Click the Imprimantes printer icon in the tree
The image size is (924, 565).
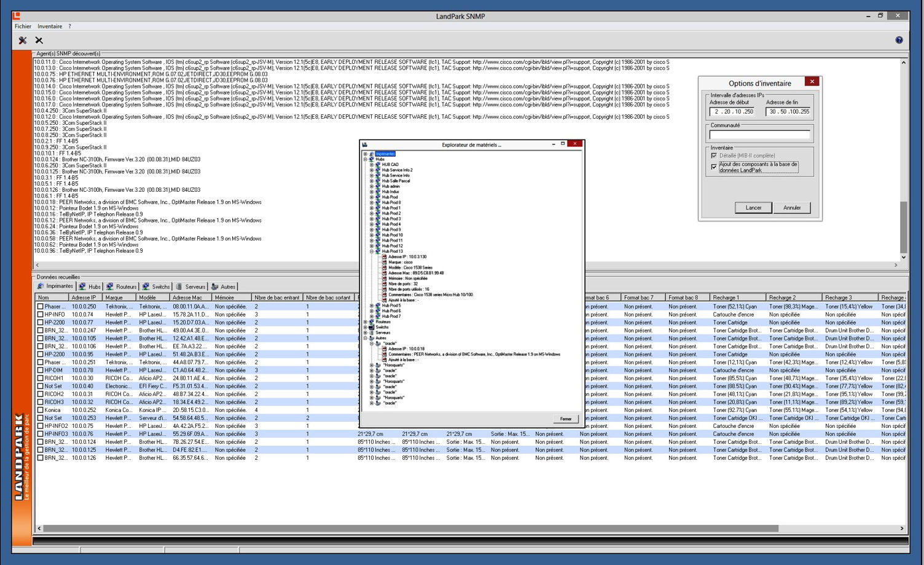click(x=371, y=154)
